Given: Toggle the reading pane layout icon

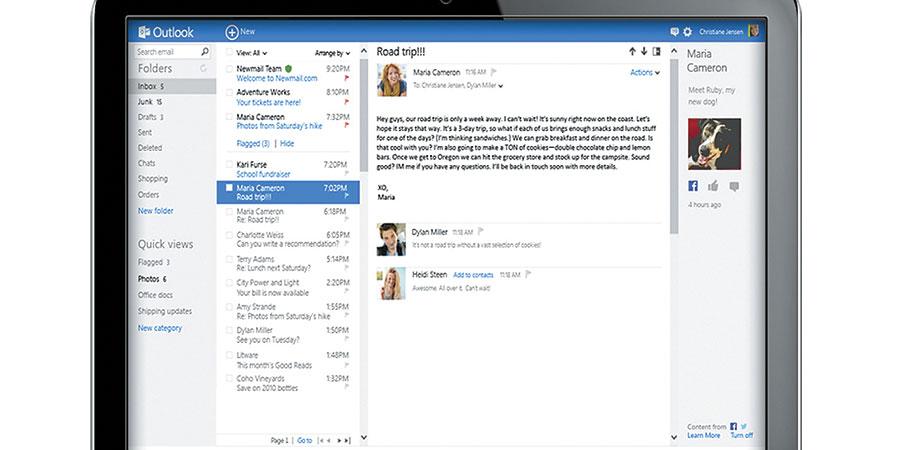Looking at the screenshot, I should (657, 52).
